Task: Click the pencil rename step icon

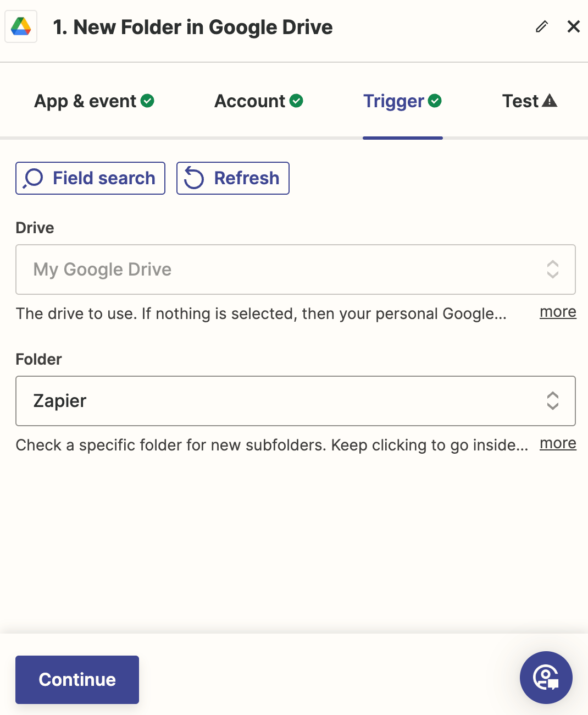Action: point(542,26)
